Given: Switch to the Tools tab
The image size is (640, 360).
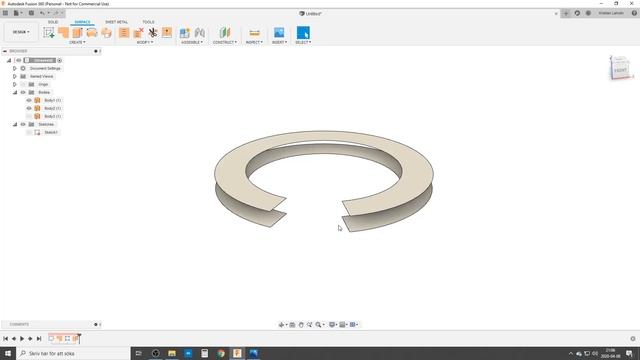Looking at the screenshot, I should click(x=148, y=22).
